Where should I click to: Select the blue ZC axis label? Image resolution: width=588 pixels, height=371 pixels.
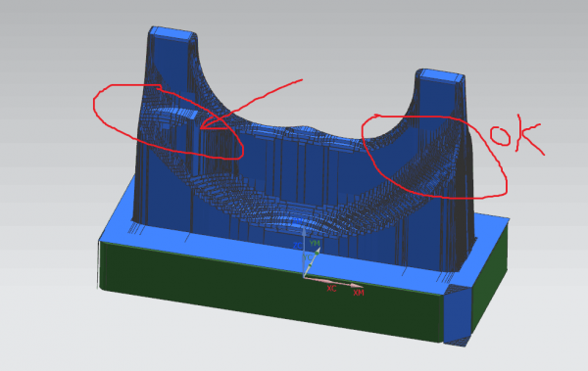point(297,246)
